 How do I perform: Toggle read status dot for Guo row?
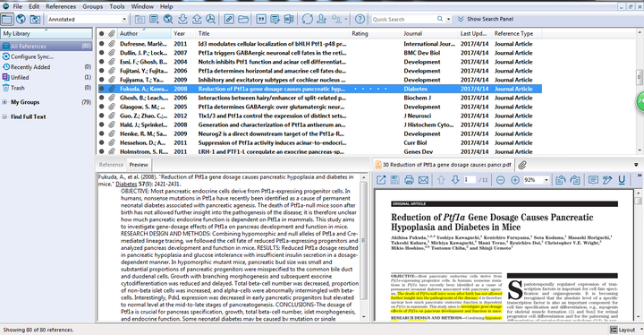pos(101,116)
